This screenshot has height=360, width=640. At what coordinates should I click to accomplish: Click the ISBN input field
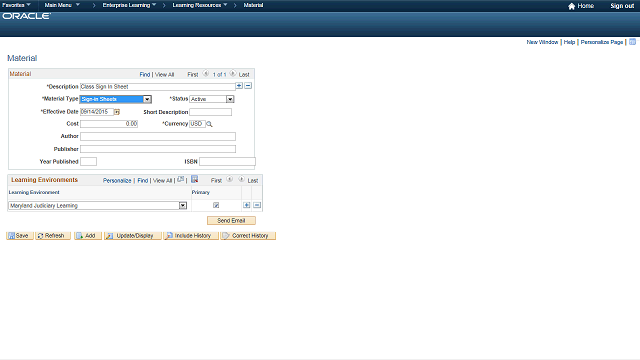point(227,162)
